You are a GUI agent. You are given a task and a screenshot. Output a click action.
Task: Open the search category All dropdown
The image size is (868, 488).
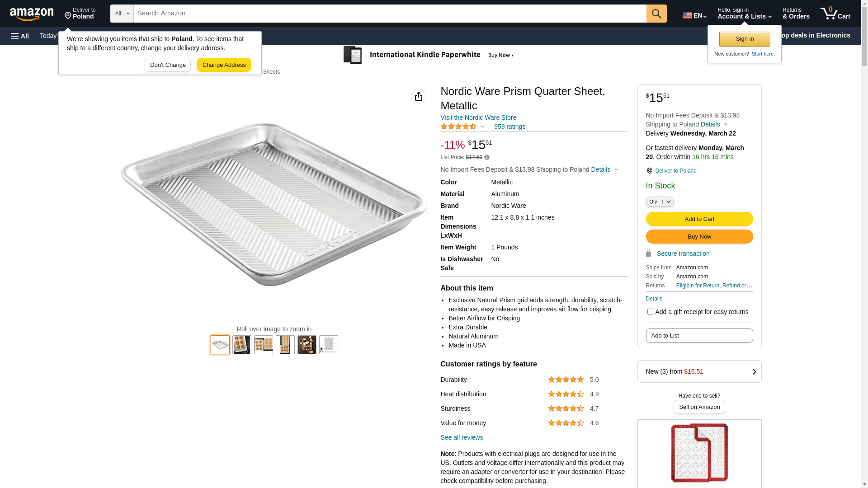pyautogui.click(x=122, y=14)
